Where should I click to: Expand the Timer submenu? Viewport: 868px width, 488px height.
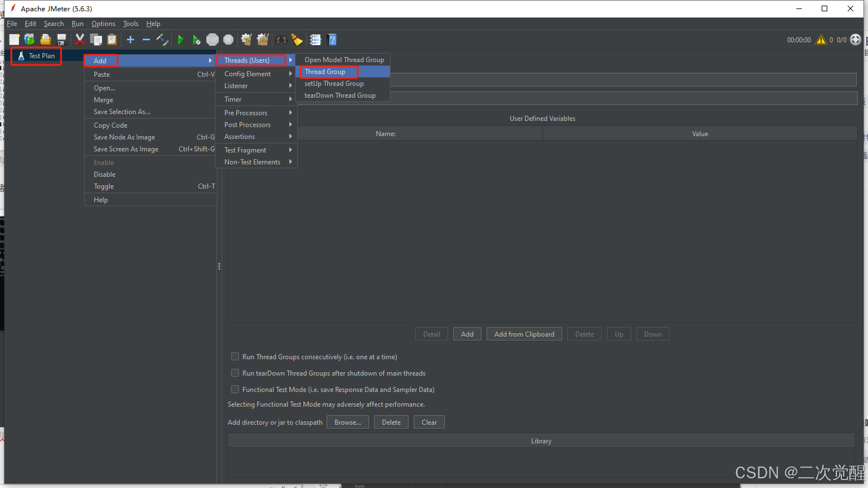pos(256,99)
